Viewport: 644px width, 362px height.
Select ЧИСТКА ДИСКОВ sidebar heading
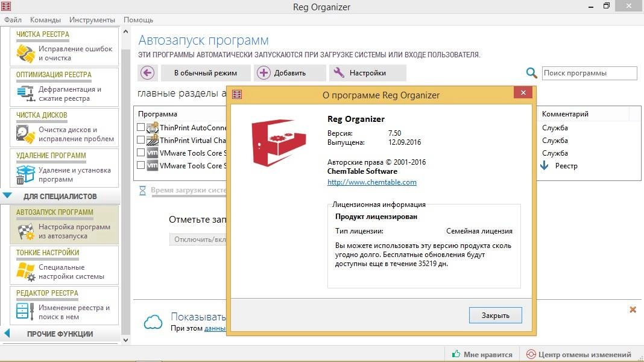click(x=42, y=115)
